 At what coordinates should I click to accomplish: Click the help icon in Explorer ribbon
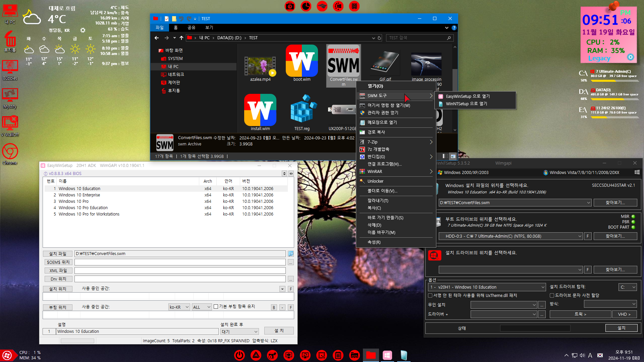tap(454, 28)
